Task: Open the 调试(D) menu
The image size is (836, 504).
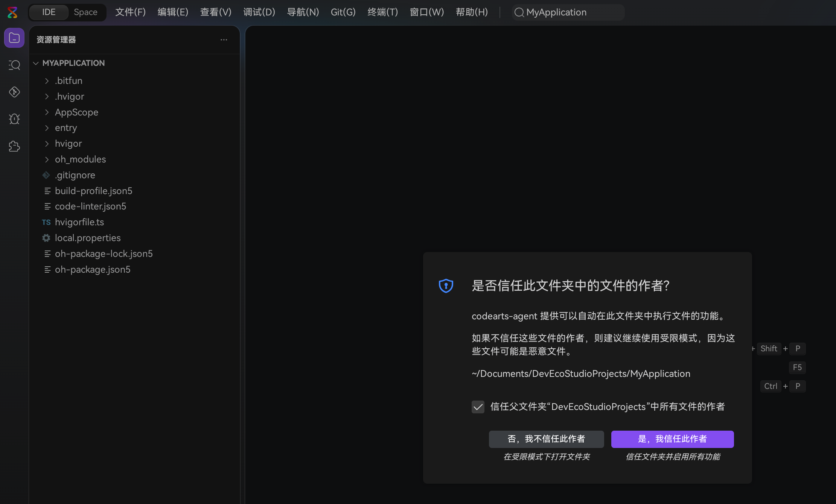Action: click(259, 12)
